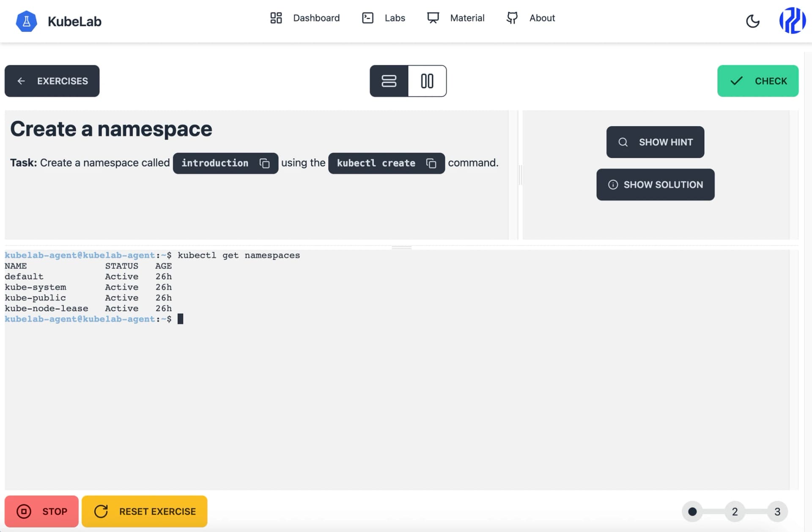This screenshot has height=532, width=812.
Task: Reveal the exercise solution
Action: (x=655, y=185)
